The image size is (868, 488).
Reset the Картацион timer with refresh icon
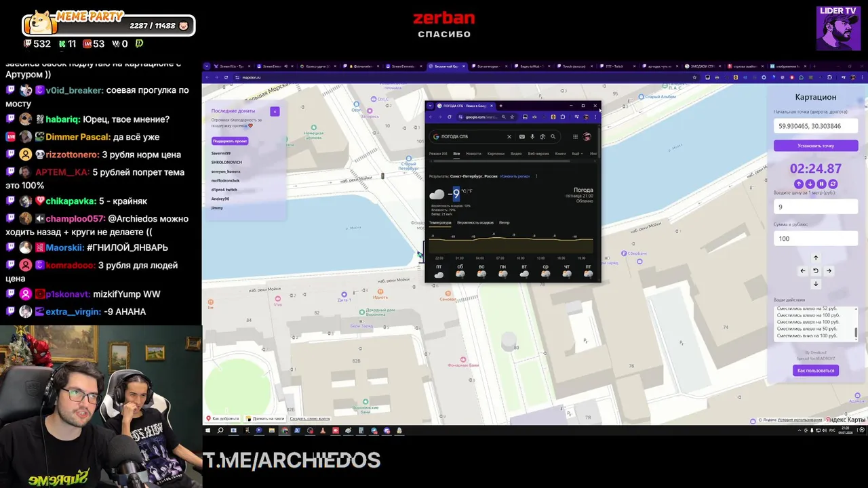[x=833, y=184]
